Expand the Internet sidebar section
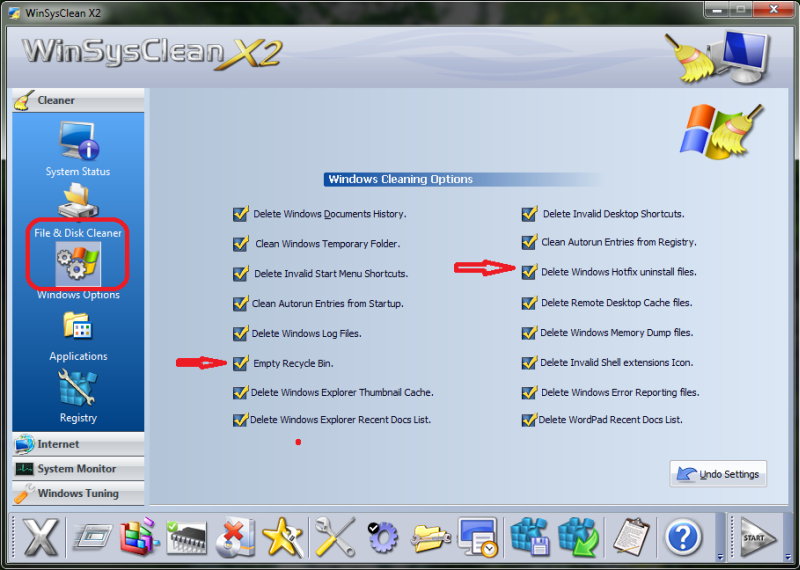The width and height of the screenshot is (800, 570). click(x=78, y=444)
